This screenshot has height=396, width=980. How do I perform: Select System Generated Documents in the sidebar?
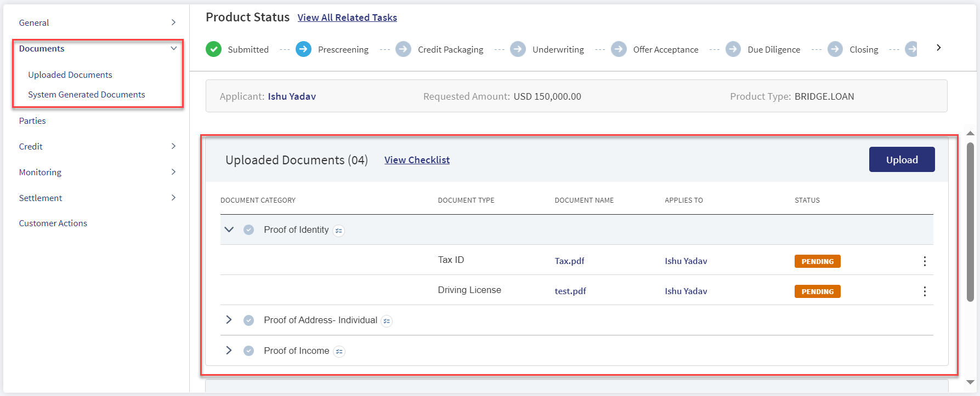[87, 94]
